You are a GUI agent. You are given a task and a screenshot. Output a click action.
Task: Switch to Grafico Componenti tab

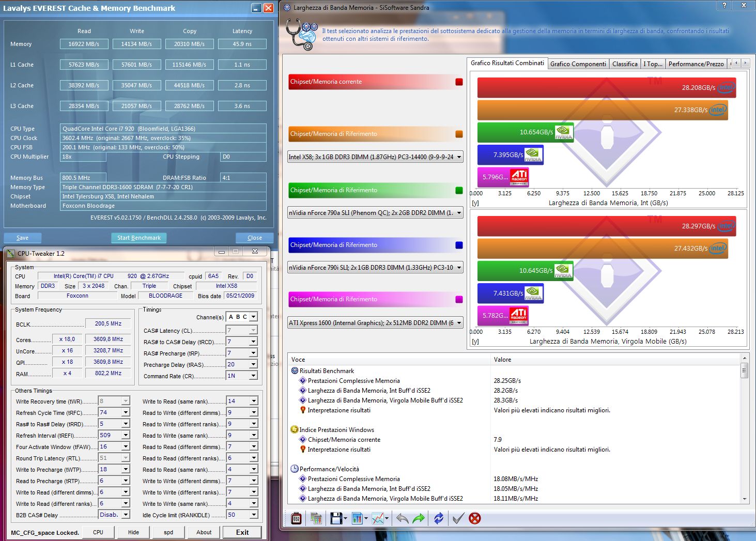coord(578,64)
